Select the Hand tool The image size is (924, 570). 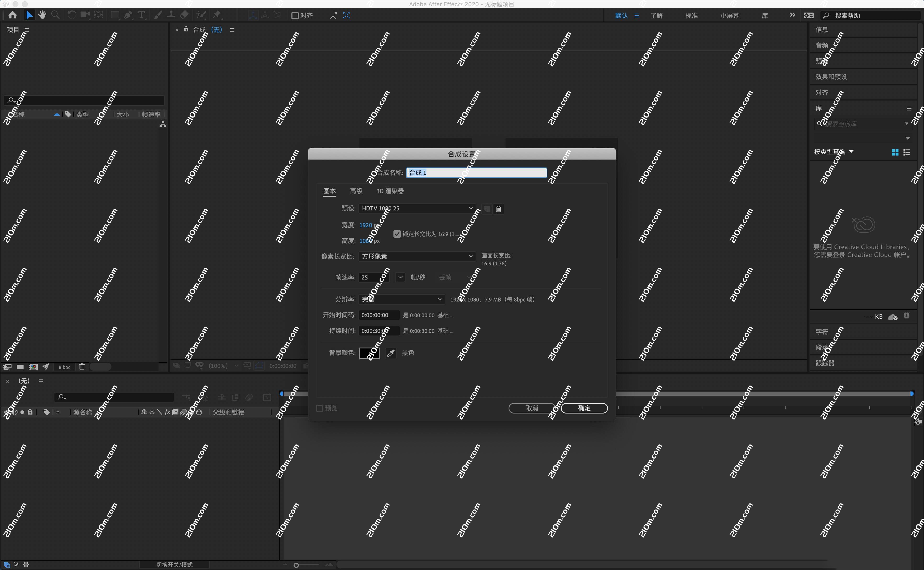pos(42,15)
